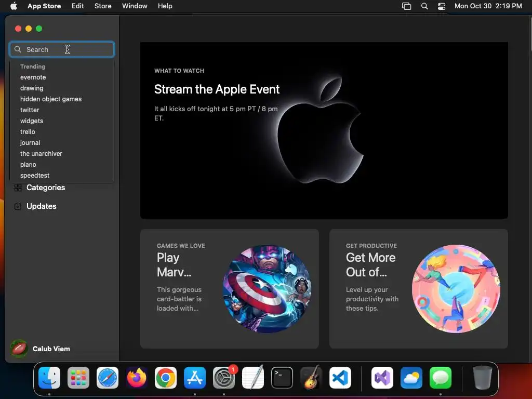Open Launchpad from the Dock

pyautogui.click(x=78, y=378)
